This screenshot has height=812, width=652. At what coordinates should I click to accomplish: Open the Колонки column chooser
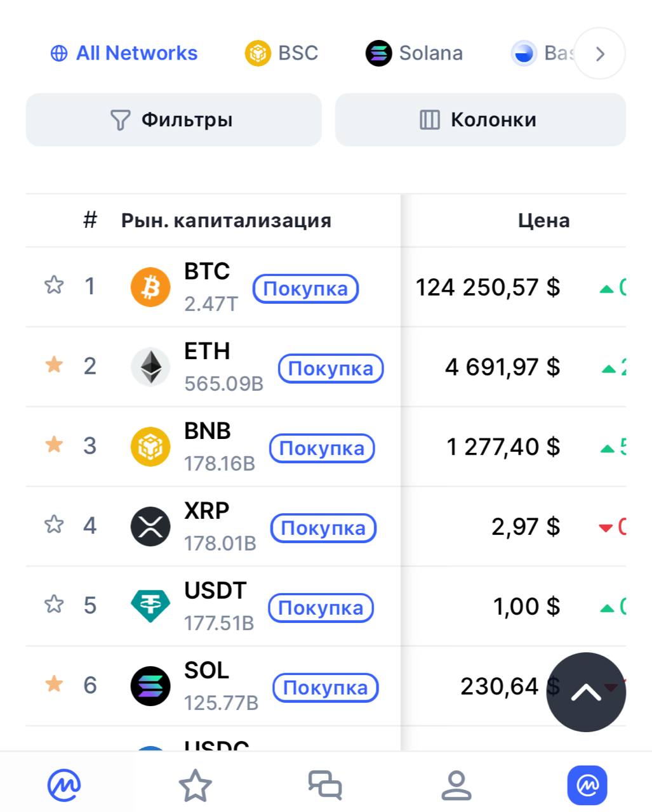[480, 120]
